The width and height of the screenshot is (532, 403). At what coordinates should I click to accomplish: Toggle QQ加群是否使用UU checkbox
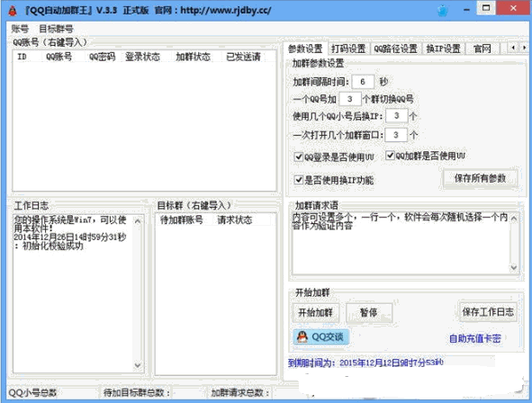[x=390, y=156]
